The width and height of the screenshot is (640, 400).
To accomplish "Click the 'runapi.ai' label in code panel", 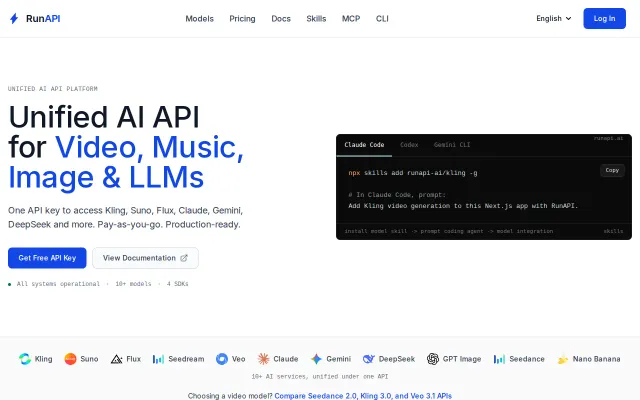I will click(x=608, y=138).
